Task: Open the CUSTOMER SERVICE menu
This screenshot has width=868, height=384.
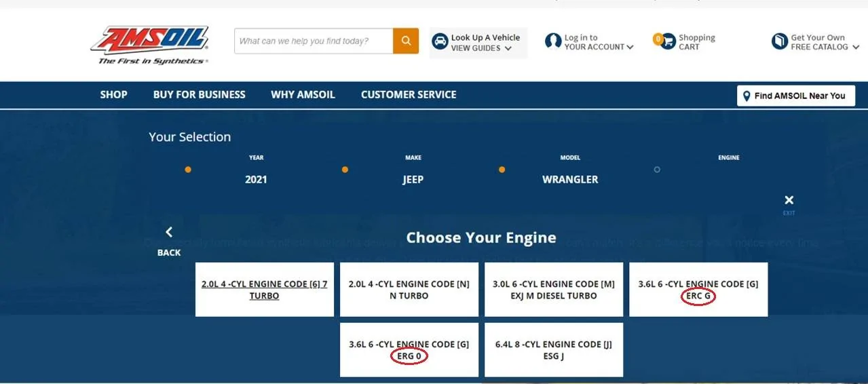Action: 409,94
